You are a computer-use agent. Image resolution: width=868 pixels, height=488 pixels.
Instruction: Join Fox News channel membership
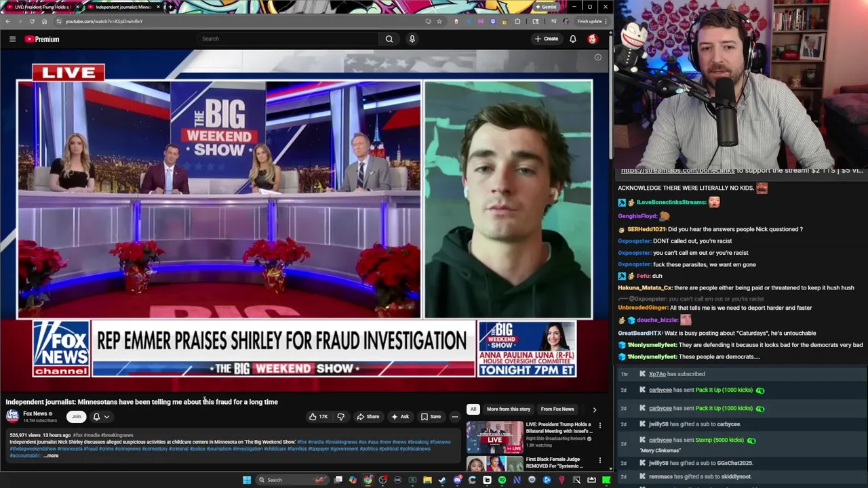(76, 417)
